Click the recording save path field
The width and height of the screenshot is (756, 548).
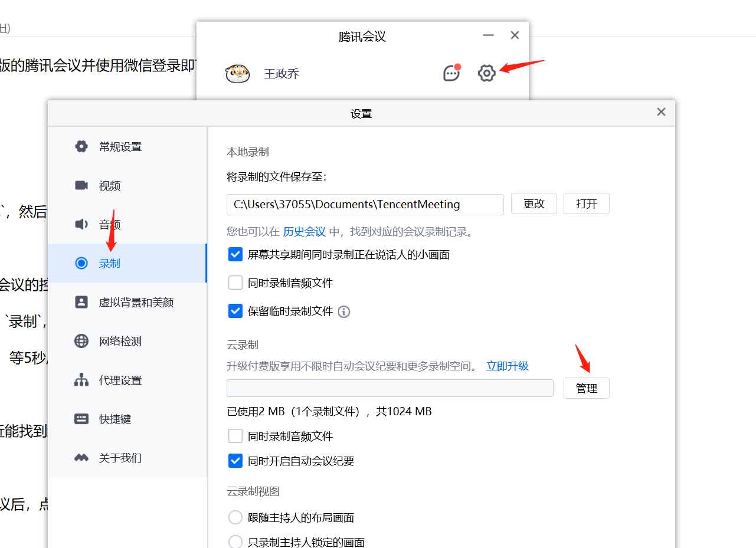tap(365, 205)
